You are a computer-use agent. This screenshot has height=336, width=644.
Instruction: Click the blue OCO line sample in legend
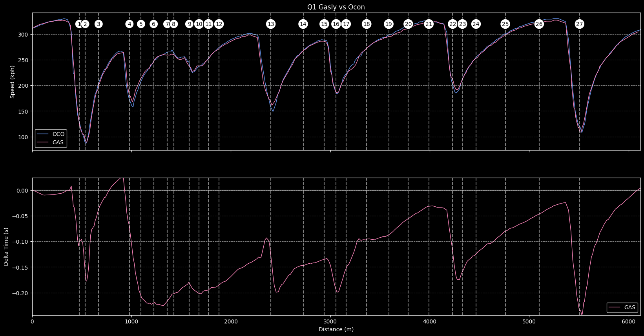pos(43,134)
